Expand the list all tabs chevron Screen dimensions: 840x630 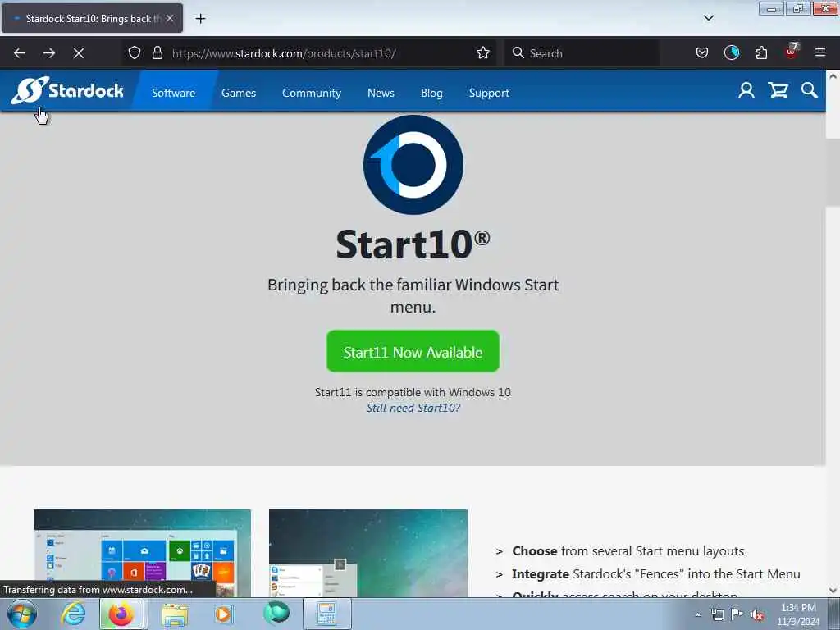(708, 18)
